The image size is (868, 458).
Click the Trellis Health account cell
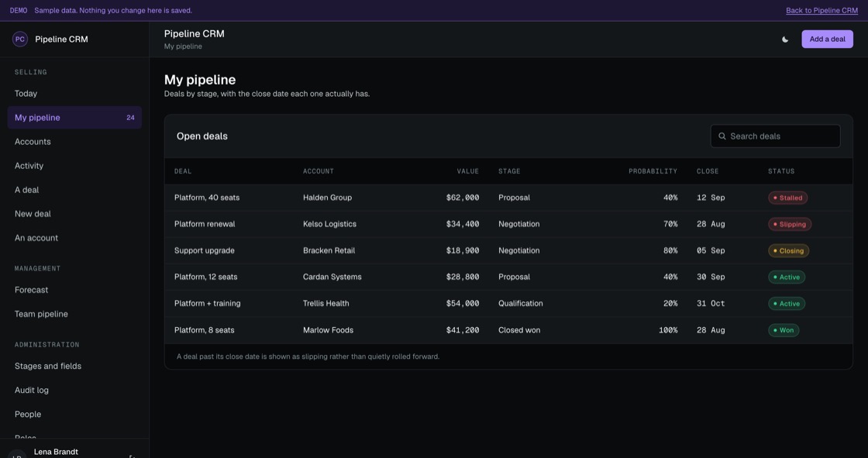click(x=326, y=304)
